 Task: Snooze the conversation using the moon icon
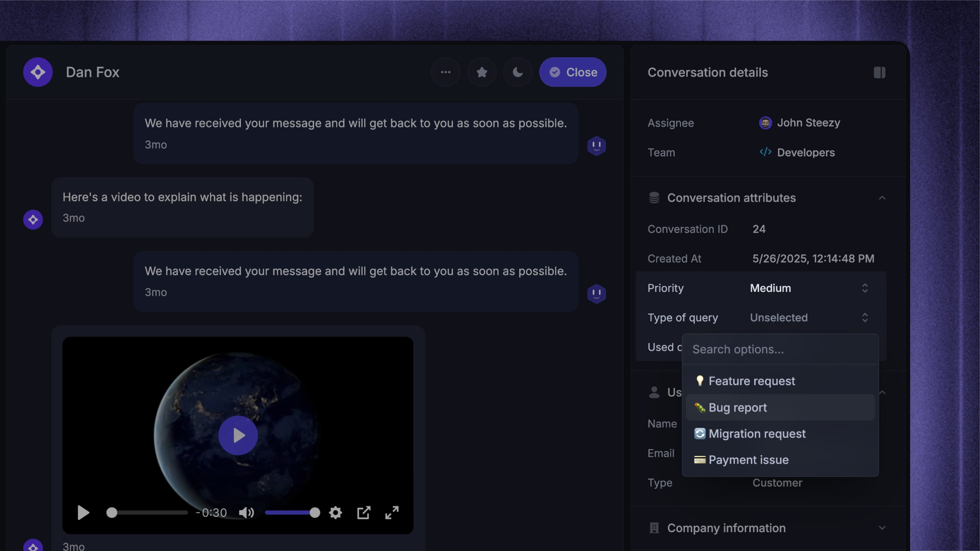tap(518, 72)
